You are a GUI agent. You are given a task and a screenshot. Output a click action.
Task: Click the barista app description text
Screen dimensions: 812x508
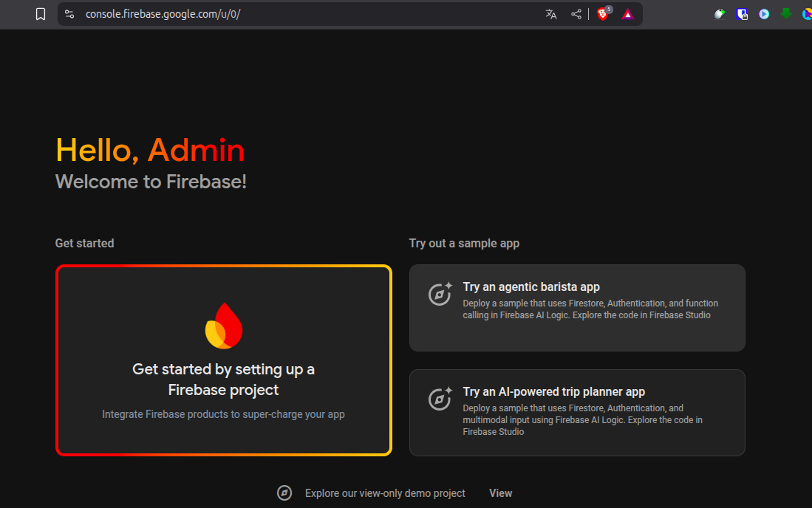tap(590, 309)
